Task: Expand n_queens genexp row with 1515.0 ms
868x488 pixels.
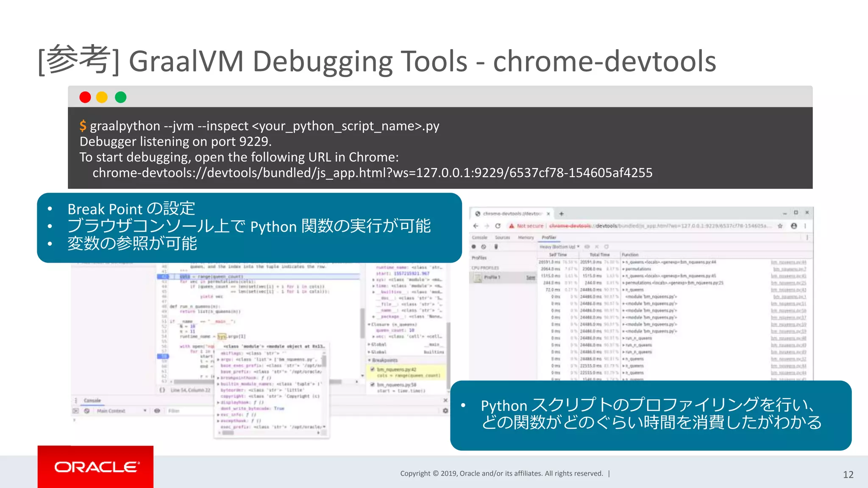Action: pos(623,276)
